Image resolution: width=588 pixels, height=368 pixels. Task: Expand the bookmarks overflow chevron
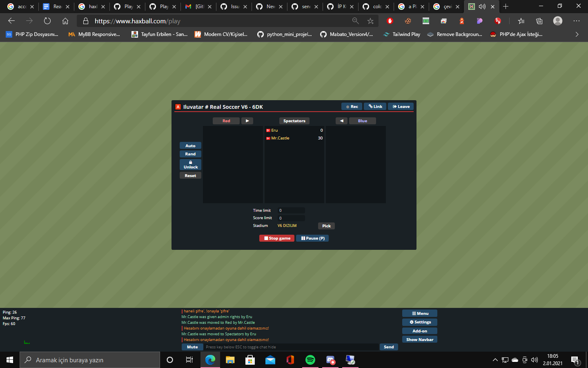[x=576, y=34]
